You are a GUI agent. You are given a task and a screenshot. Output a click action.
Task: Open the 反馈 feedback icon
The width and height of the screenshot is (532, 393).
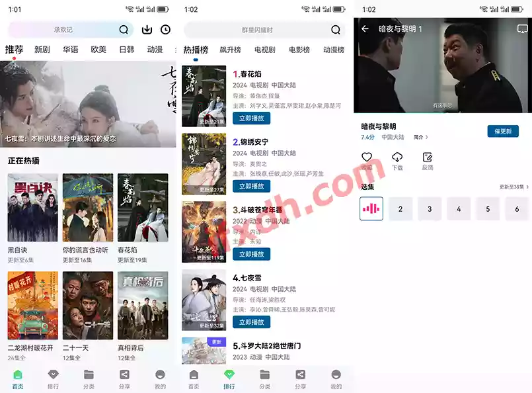[x=428, y=157]
